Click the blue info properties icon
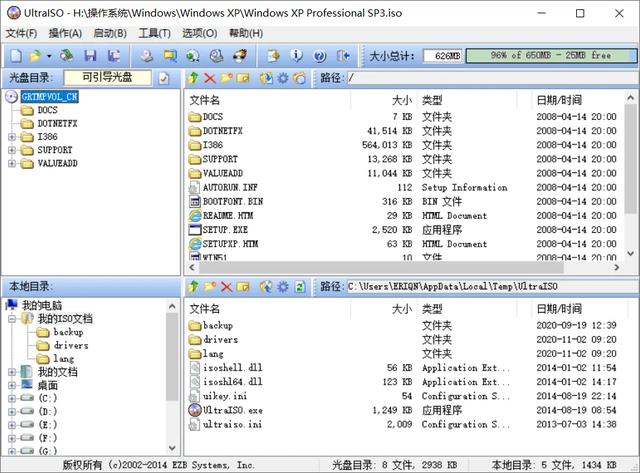This screenshot has width=640, height=473. click(297, 56)
